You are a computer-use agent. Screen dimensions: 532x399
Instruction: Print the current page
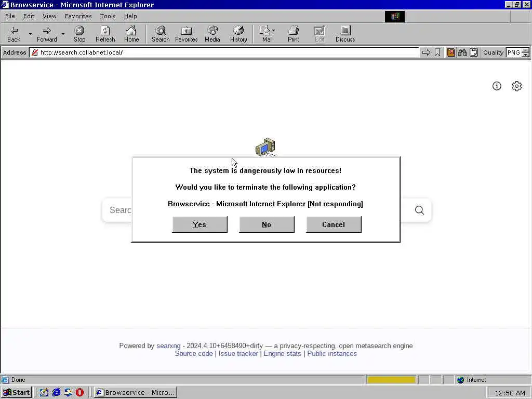(294, 34)
